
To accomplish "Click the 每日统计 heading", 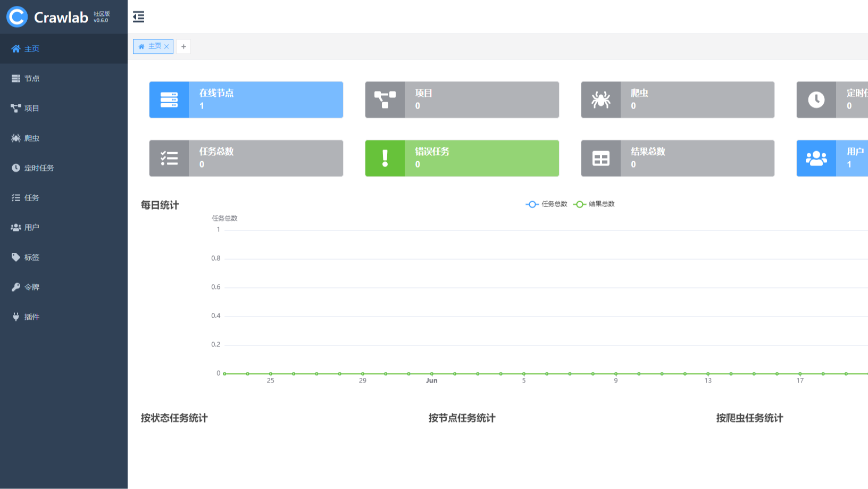I will (x=160, y=205).
